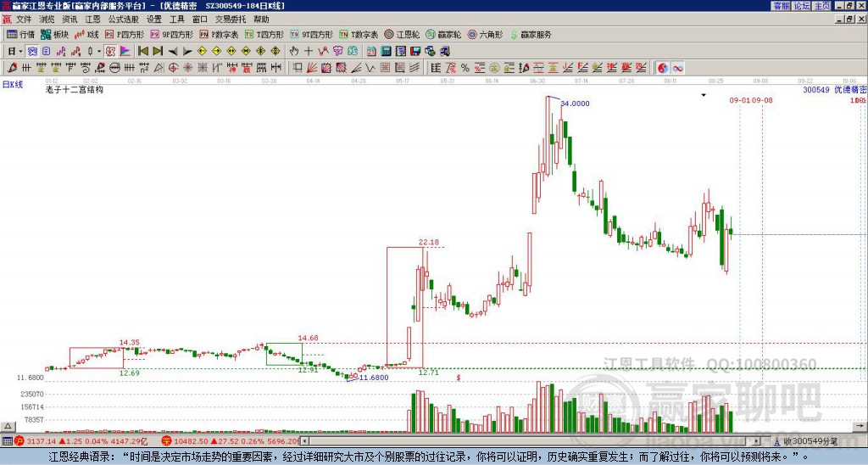Select the red pencil drawing tool
The height and width of the screenshot is (465, 868).
coord(12,68)
